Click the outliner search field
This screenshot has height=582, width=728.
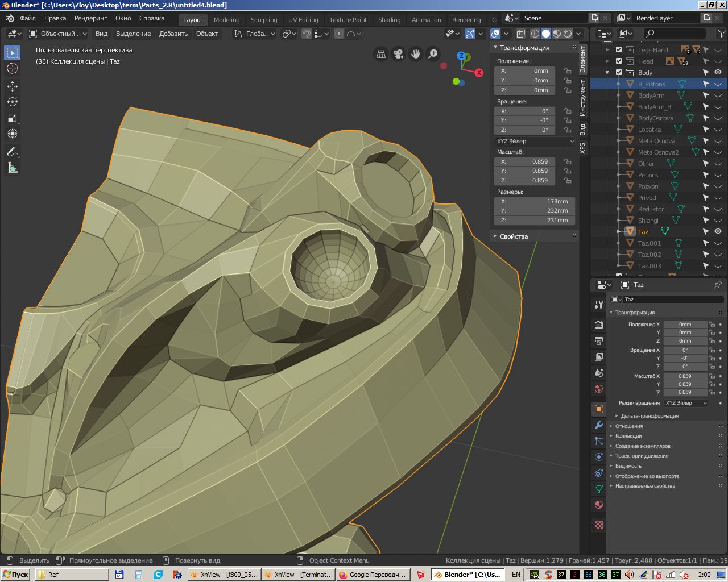pos(675,34)
